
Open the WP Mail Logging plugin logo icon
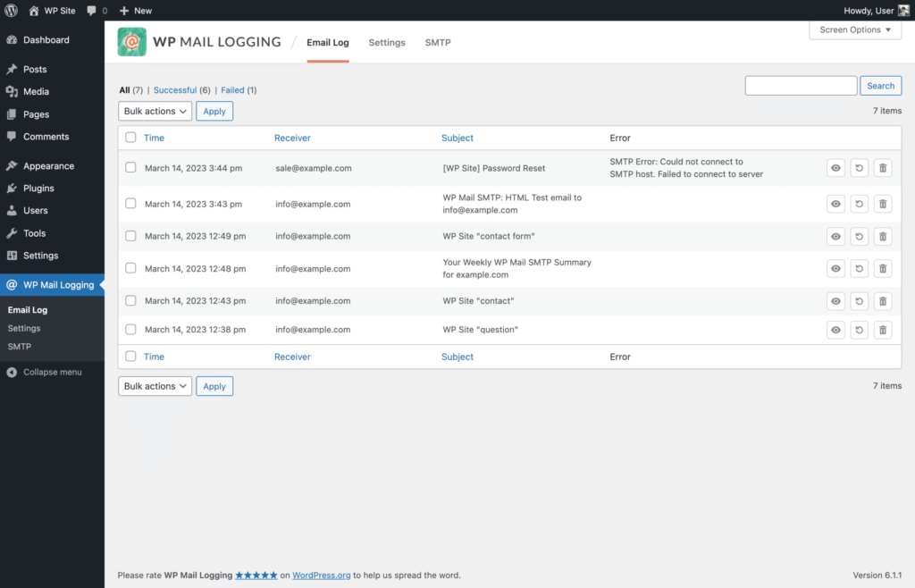(131, 41)
